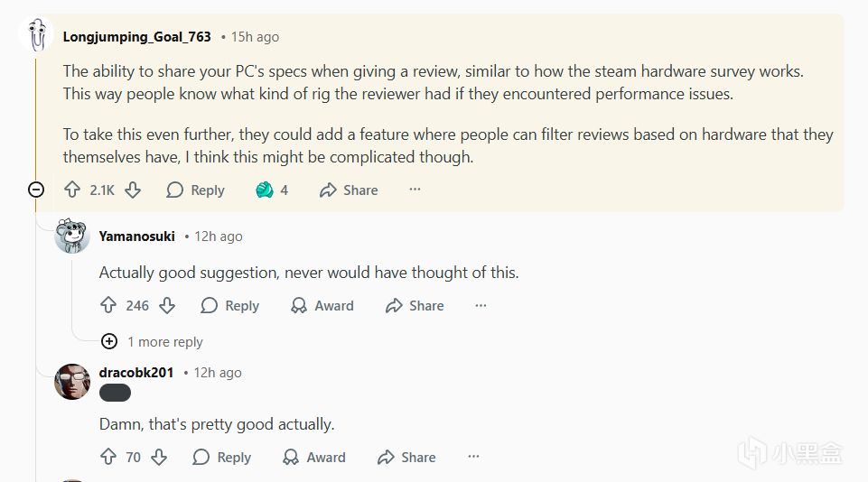Upvote dracobk201's comment
Viewport: 868px width, 482px height.
pos(108,458)
